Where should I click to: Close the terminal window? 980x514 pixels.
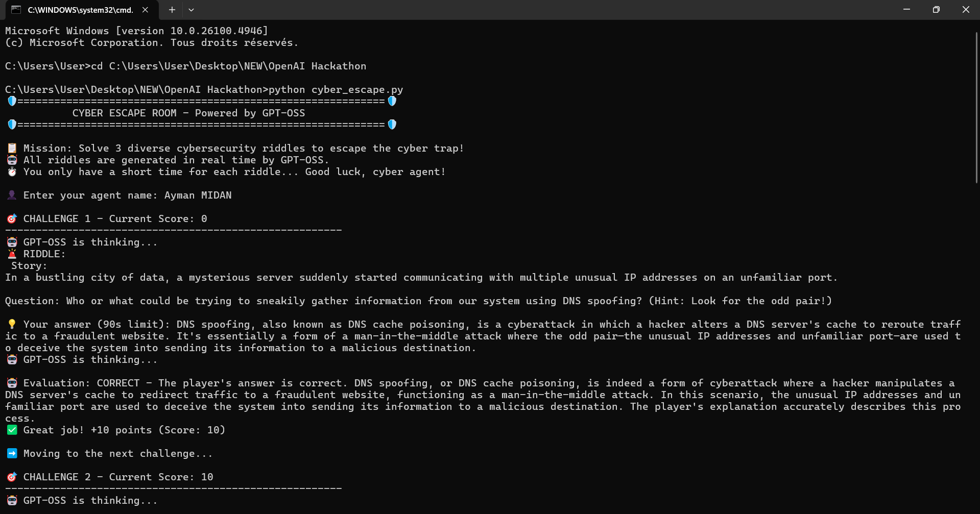(965, 10)
